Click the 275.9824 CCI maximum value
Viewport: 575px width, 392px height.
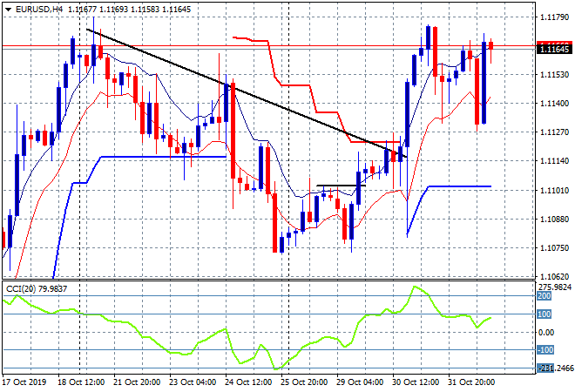(x=555, y=287)
